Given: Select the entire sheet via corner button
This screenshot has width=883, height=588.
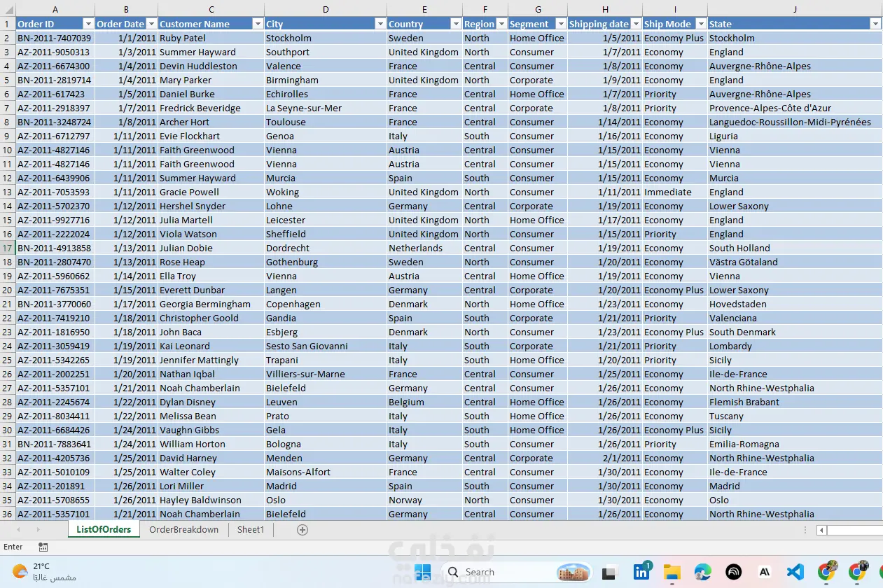Looking at the screenshot, I should coord(8,9).
